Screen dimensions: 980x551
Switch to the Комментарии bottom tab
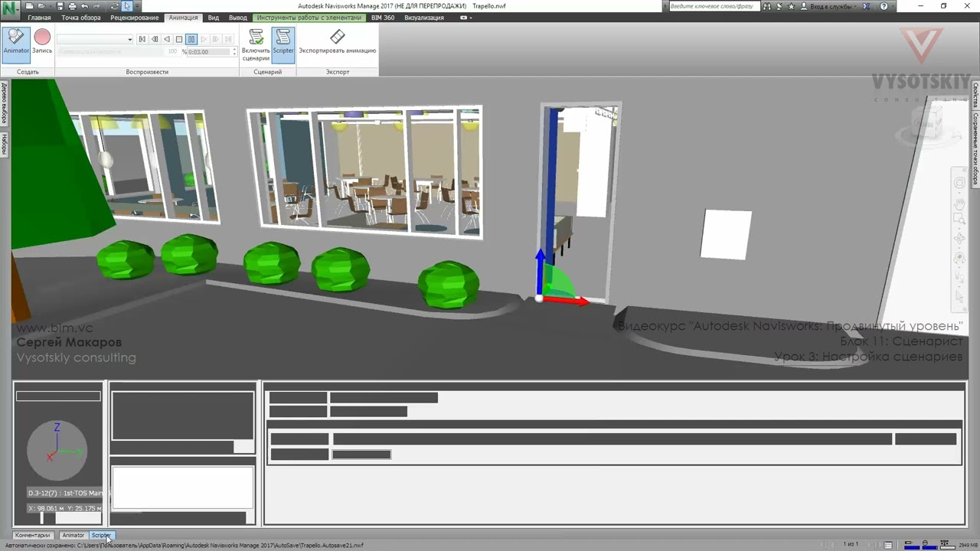click(x=32, y=536)
